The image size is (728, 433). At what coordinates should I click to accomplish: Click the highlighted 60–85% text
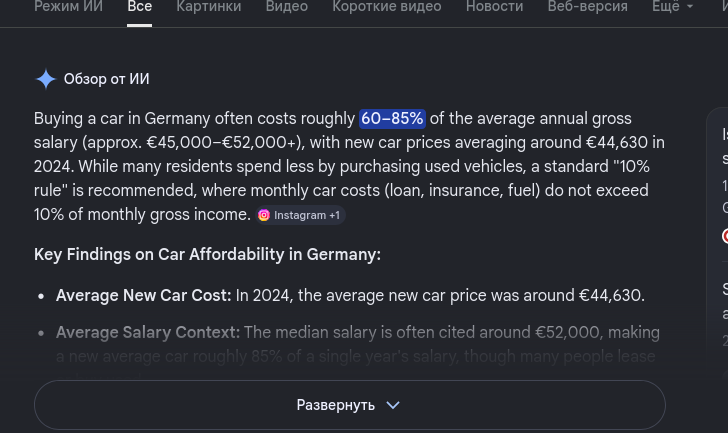(x=392, y=118)
